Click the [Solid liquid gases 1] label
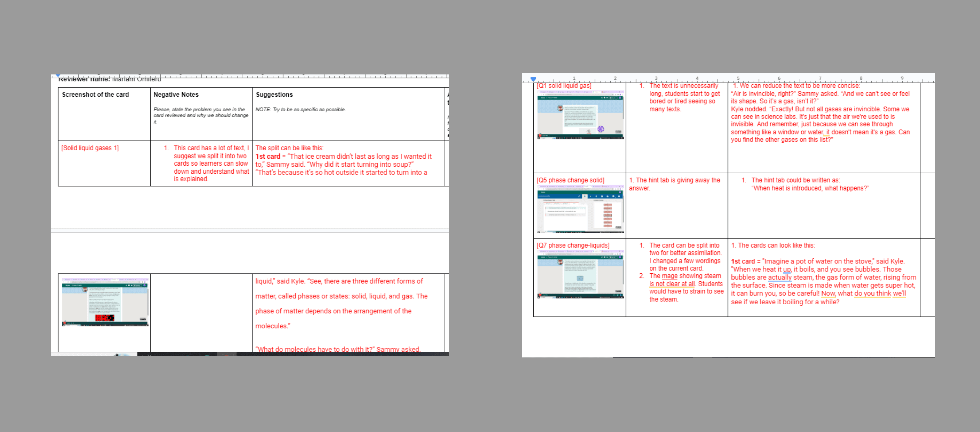Viewport: 980px width, 432px height. 90,148
